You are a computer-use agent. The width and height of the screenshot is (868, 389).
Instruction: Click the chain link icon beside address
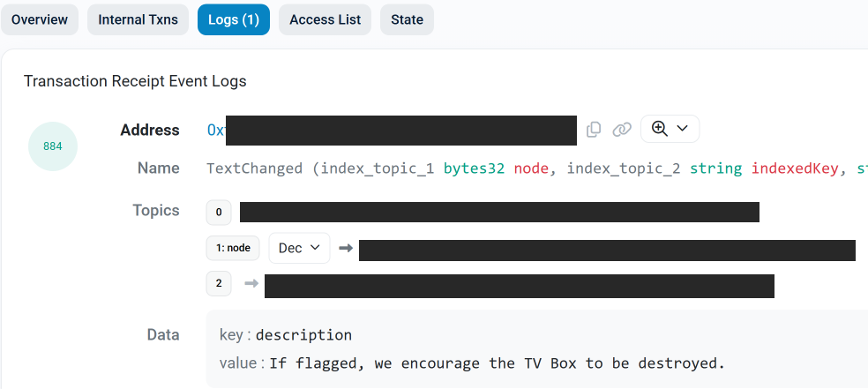click(x=622, y=130)
